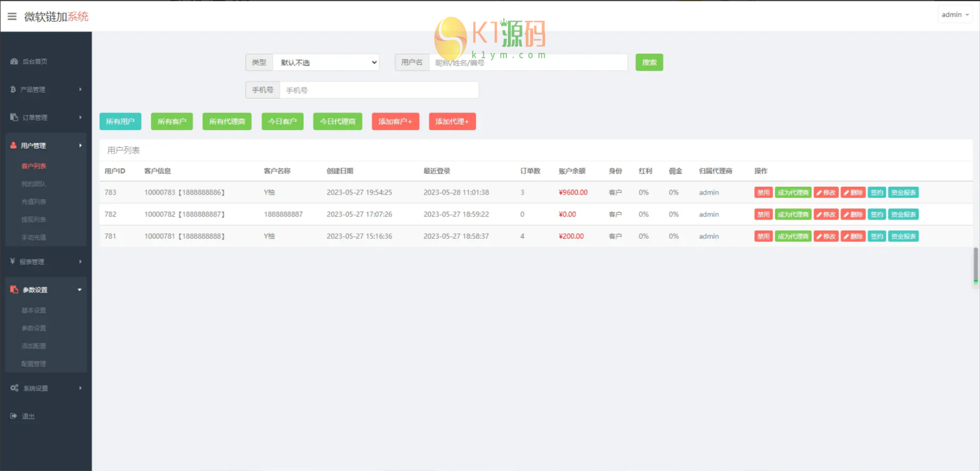Expand the 报表管理 arrow in the sidebar
980x471 pixels.
80,262
